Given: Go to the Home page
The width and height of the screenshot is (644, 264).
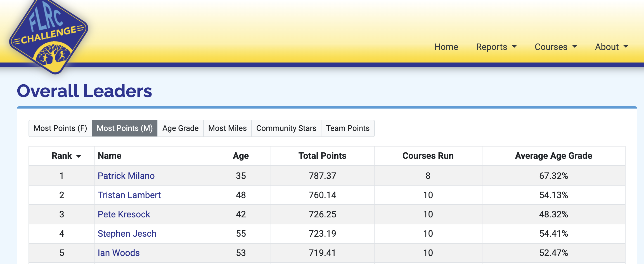Looking at the screenshot, I should 446,47.
